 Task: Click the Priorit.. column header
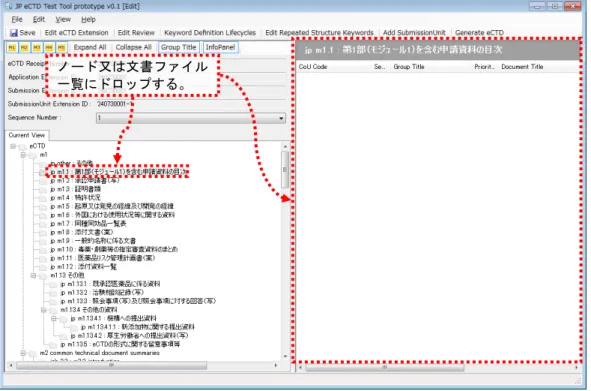(484, 67)
